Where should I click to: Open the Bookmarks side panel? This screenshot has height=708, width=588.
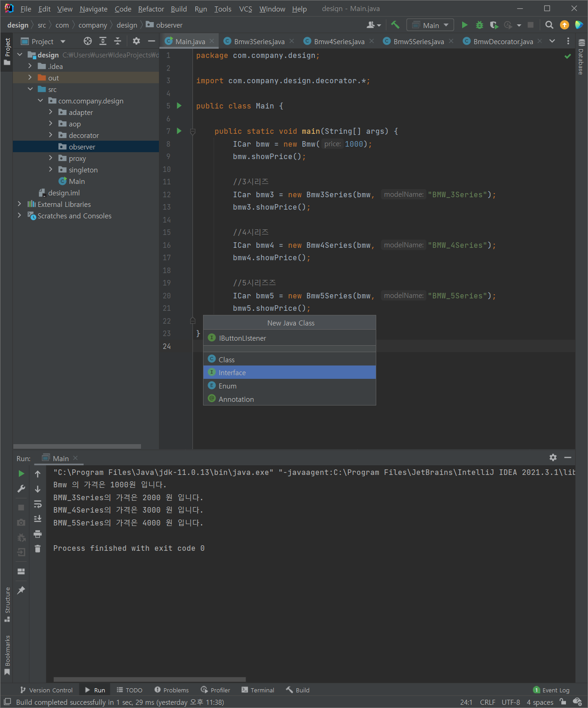click(x=7, y=655)
